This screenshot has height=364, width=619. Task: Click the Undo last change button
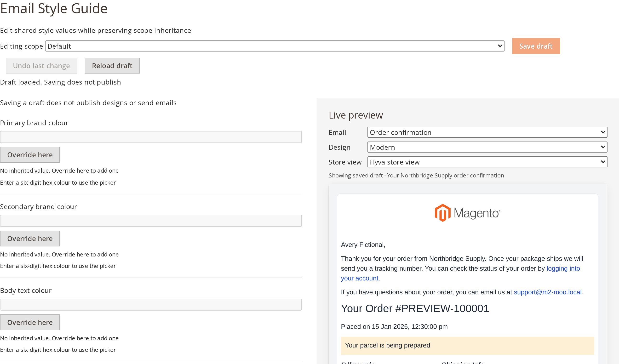point(41,66)
